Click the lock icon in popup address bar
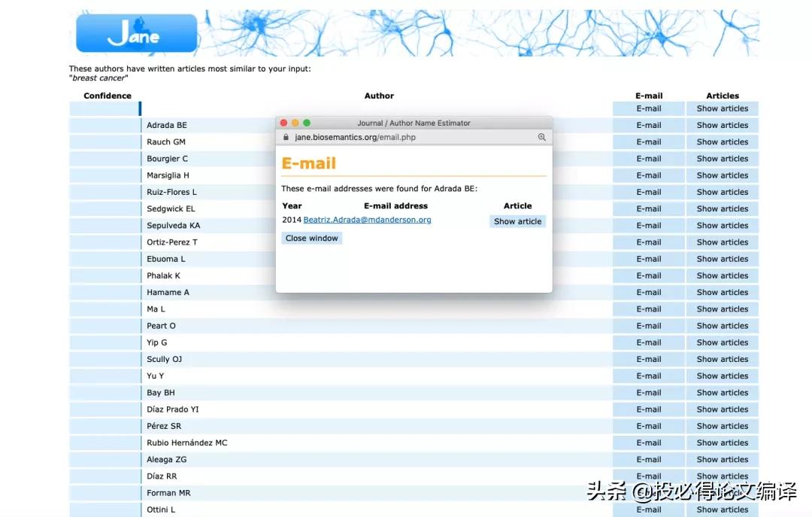812x517 pixels. click(x=286, y=138)
